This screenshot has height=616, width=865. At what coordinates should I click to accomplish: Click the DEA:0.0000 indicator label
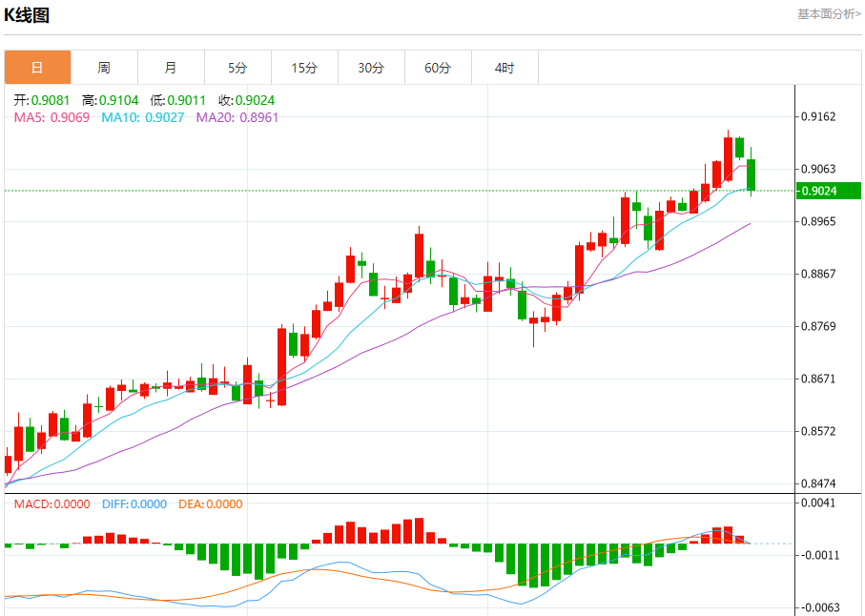(211, 504)
